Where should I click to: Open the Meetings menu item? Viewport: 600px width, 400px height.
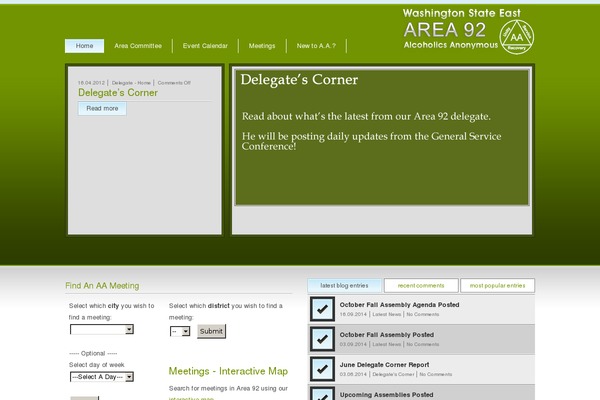(262, 46)
